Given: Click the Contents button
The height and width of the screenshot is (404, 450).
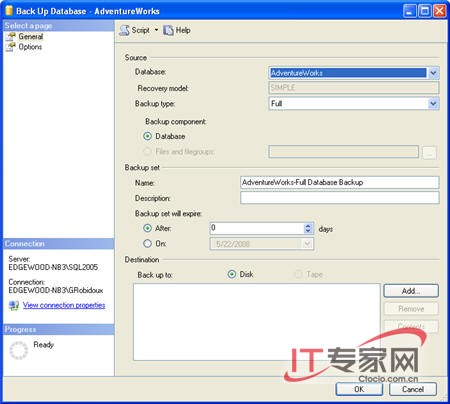Looking at the screenshot, I should pyautogui.click(x=411, y=326).
